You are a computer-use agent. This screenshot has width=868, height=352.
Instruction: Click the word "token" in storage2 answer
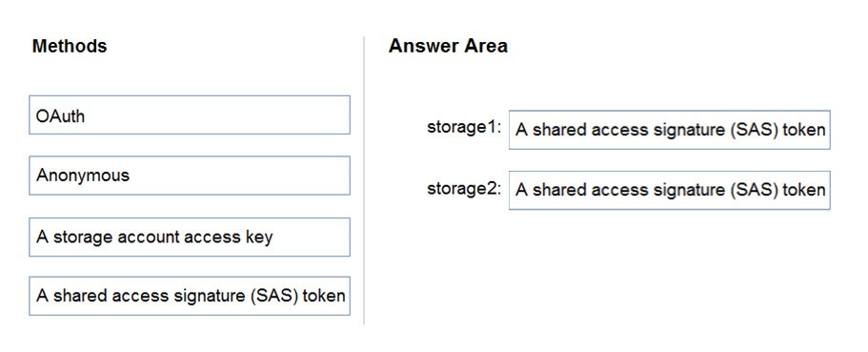point(804,190)
